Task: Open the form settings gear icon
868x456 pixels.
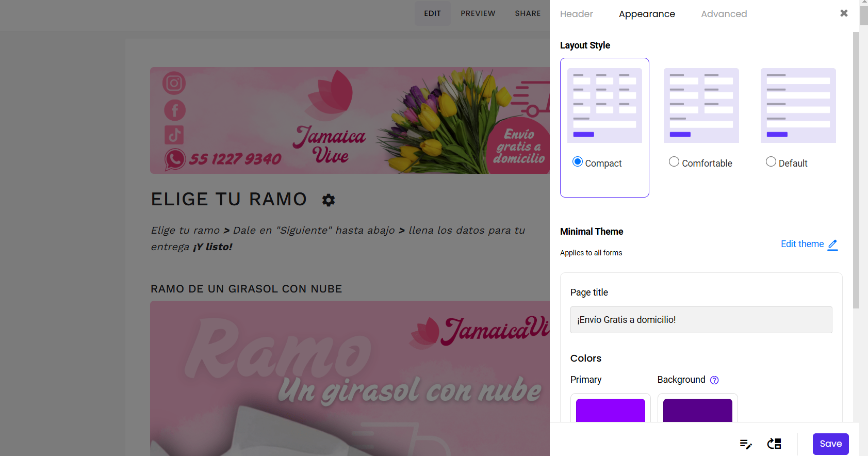Action: click(329, 200)
